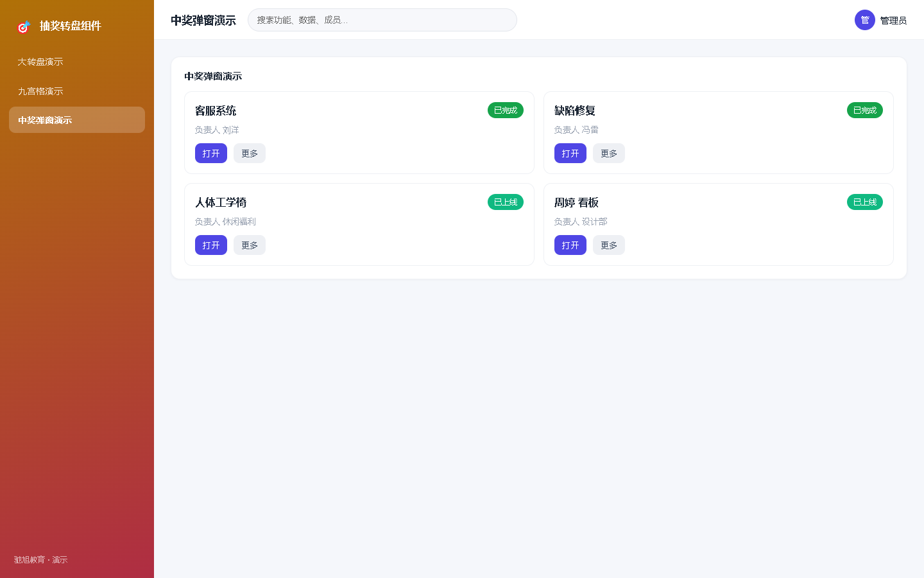
Task: Click 打开 on the 人体工学椅 card
Action: [211, 245]
